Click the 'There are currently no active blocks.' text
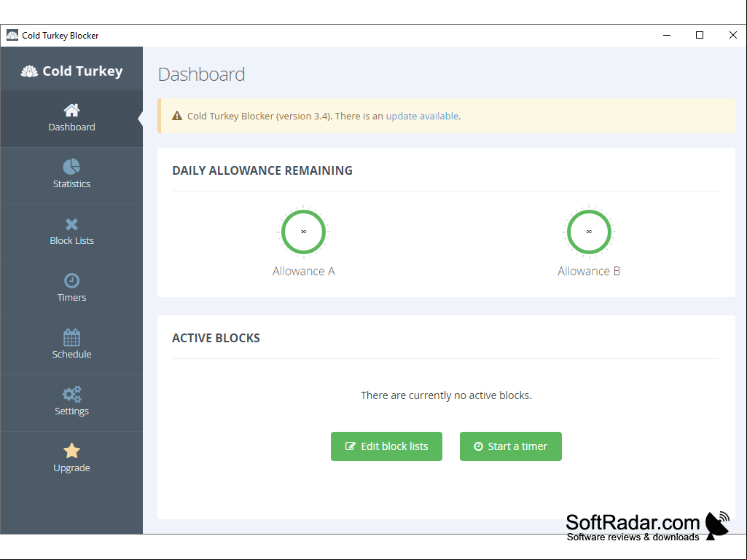Viewport: 747px width, 560px height. point(446,395)
